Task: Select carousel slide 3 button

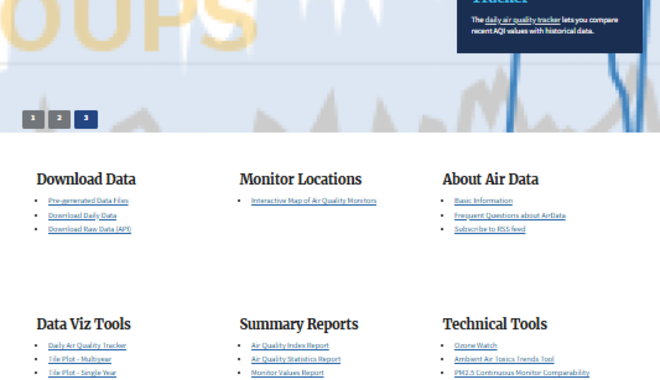Action: [86, 120]
